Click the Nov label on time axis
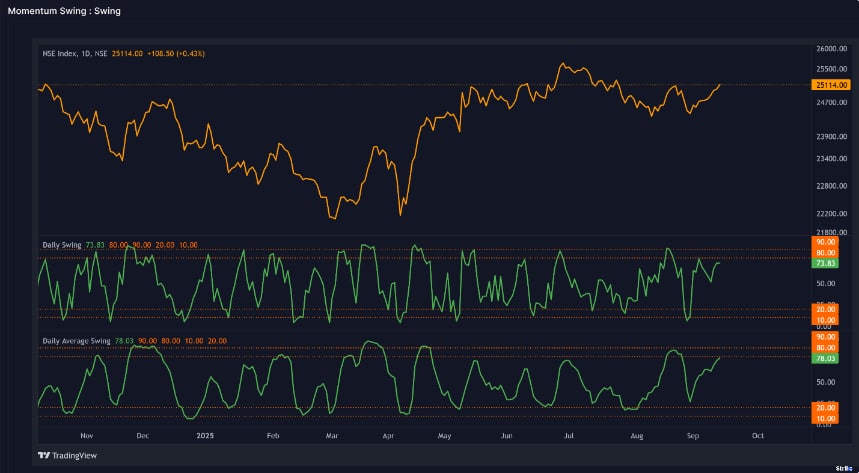Image resolution: width=859 pixels, height=473 pixels. click(x=85, y=436)
